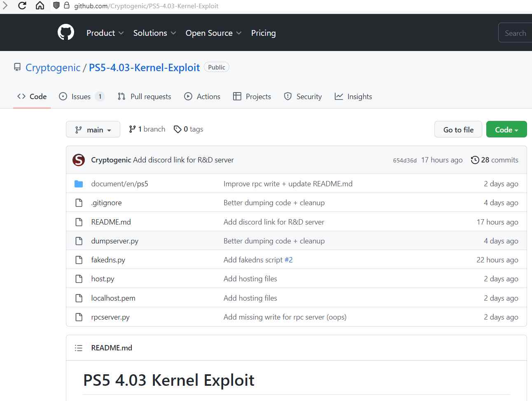Click the Security shield icon

click(x=287, y=96)
